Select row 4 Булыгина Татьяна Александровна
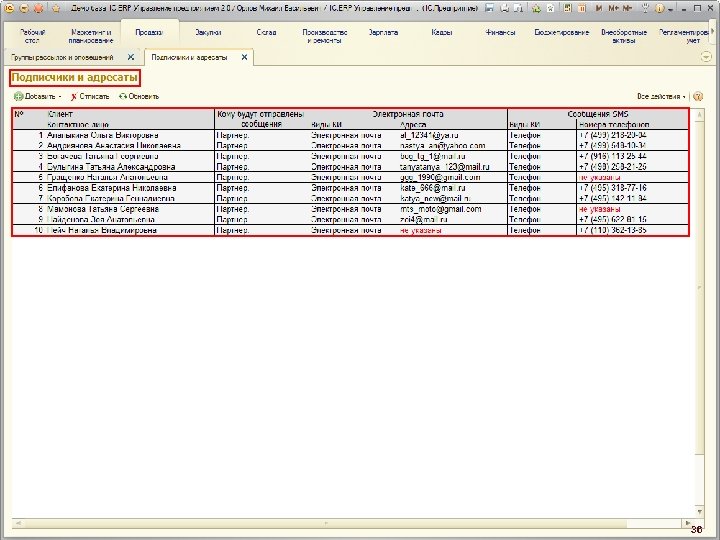The width and height of the screenshot is (720, 540). tap(350, 167)
